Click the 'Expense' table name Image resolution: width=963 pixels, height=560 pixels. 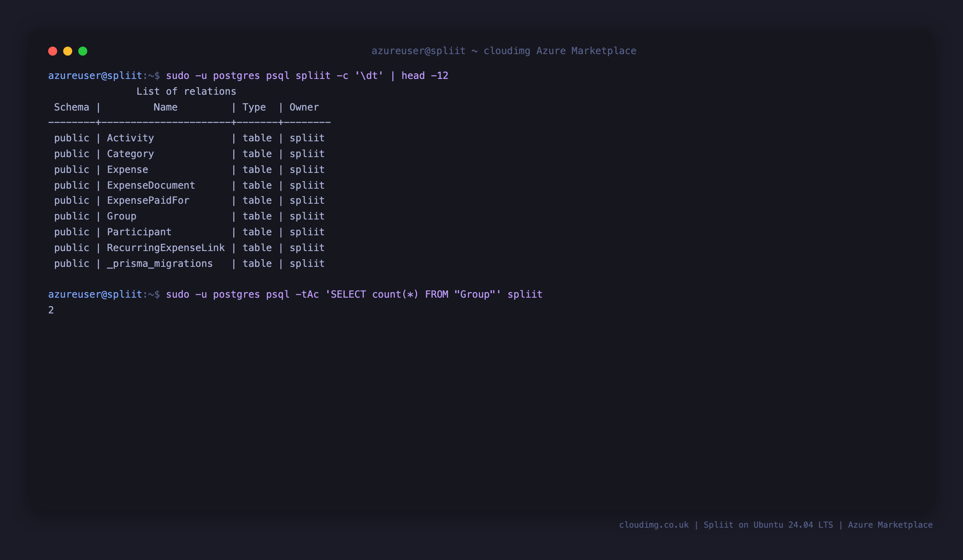click(x=127, y=170)
